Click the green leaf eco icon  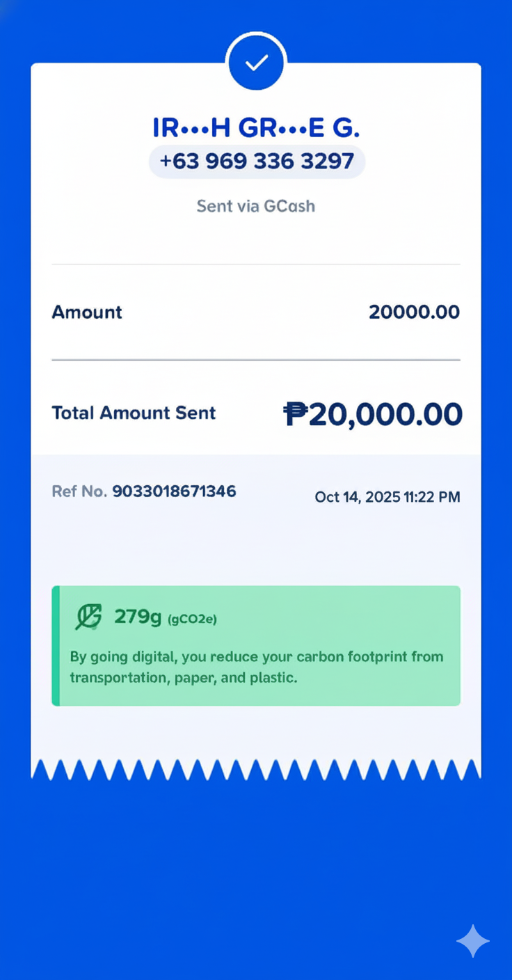[x=88, y=617]
